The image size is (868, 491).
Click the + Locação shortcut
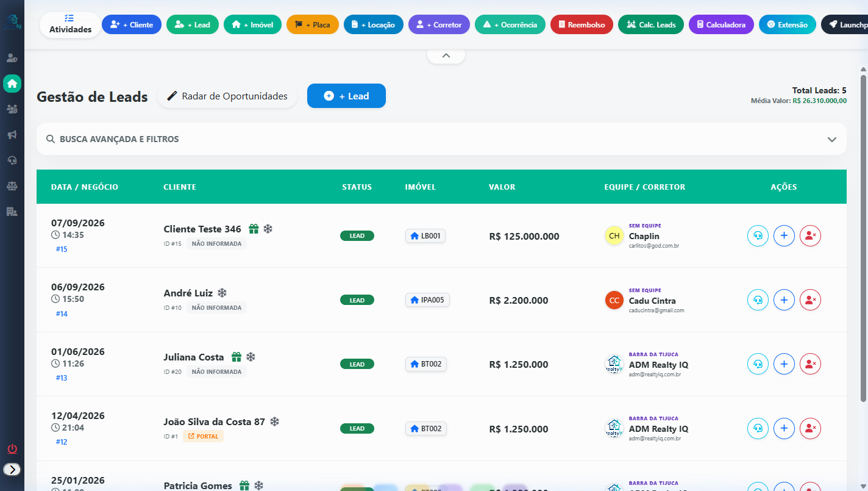(x=374, y=25)
